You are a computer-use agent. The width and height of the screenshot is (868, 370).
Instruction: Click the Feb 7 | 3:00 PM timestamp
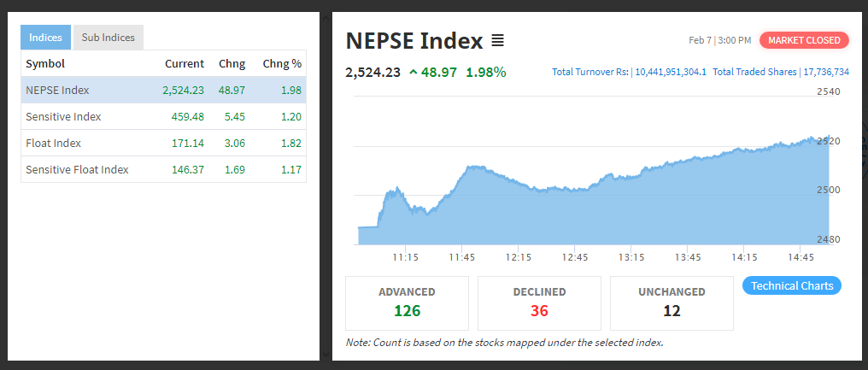[x=719, y=40]
